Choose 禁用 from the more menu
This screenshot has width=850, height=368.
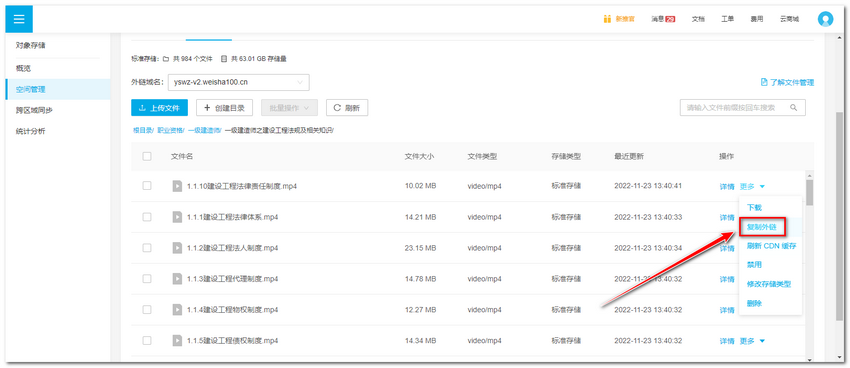[x=754, y=265]
